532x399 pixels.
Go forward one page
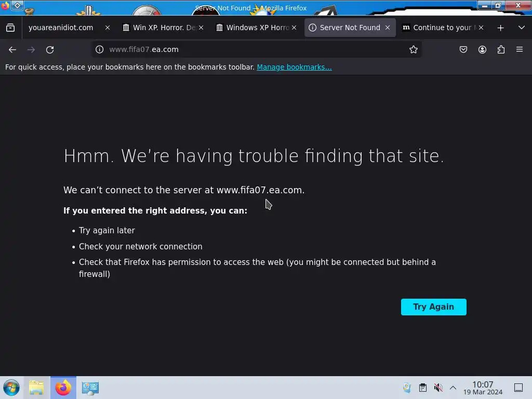click(31, 49)
